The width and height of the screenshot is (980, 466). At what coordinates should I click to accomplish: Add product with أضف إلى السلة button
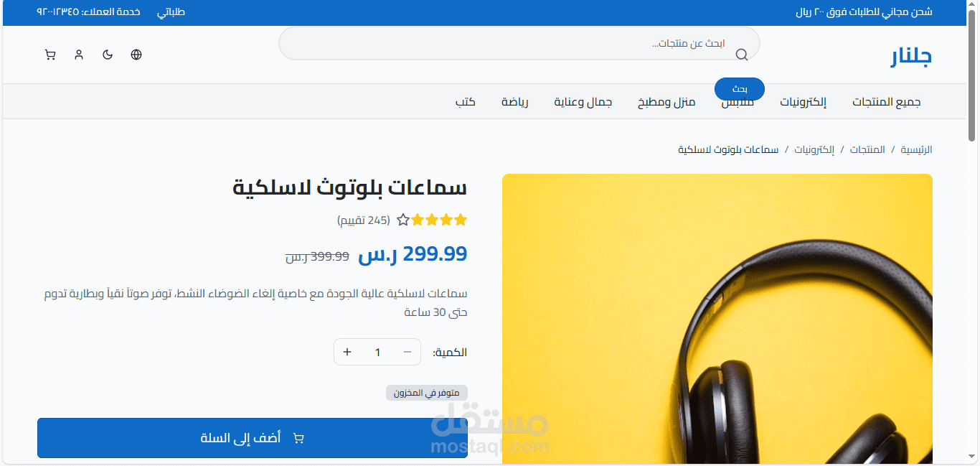coord(253,438)
